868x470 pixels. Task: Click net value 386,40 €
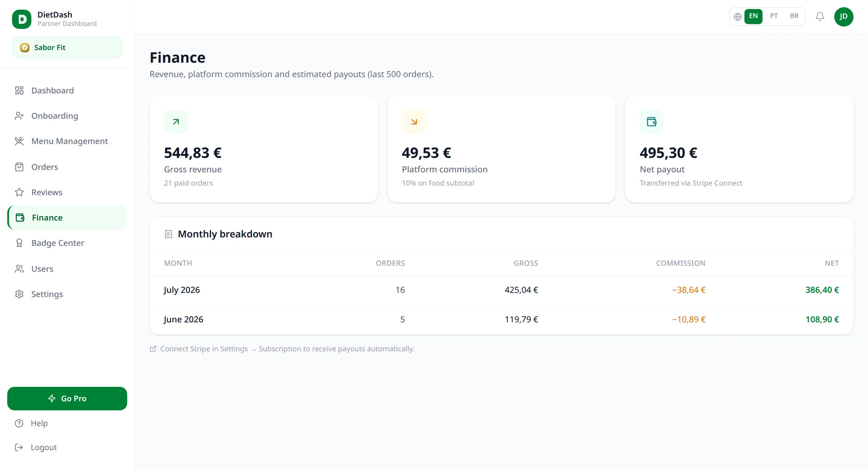click(x=822, y=290)
